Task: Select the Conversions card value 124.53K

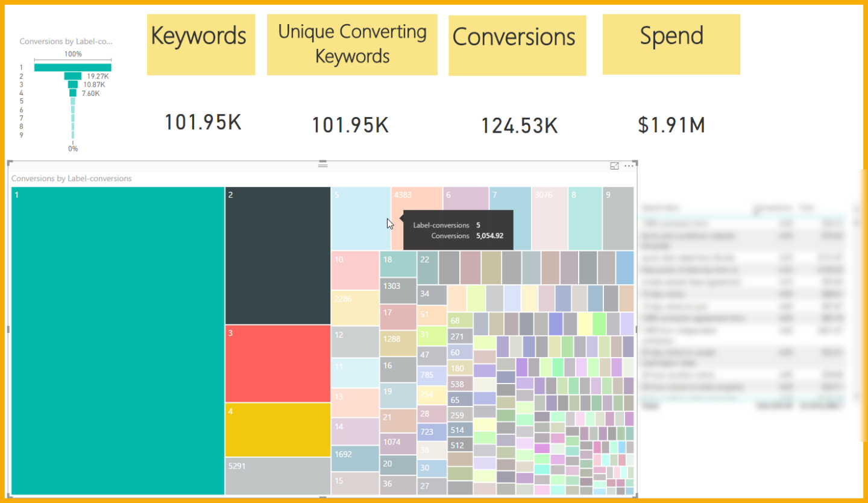Action: [x=519, y=126]
